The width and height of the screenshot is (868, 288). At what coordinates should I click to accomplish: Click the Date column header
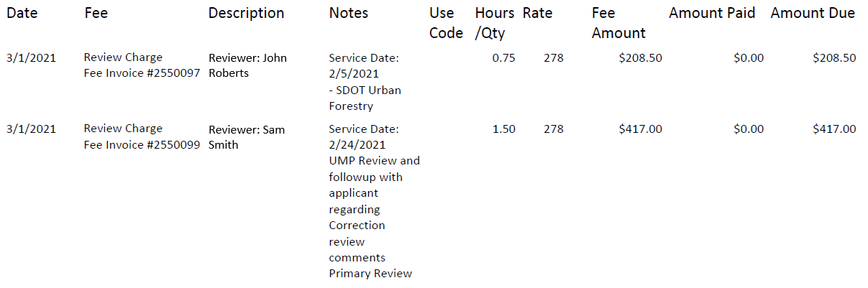22,14
